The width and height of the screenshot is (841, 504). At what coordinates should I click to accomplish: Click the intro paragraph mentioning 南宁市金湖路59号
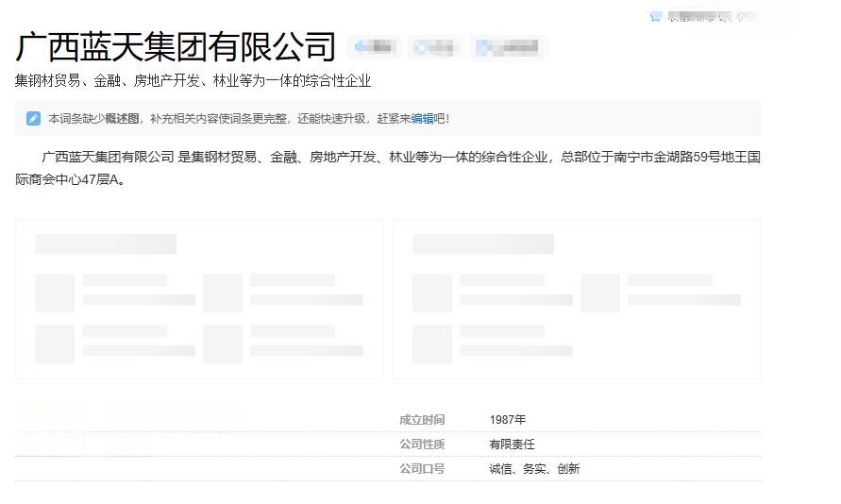pyautogui.click(x=388, y=168)
